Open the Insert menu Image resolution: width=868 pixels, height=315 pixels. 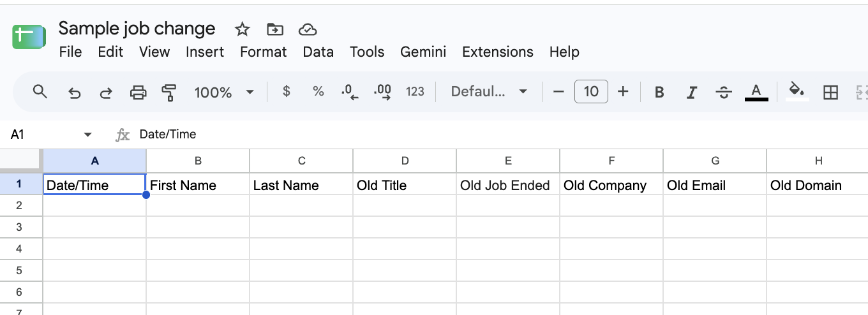(205, 52)
